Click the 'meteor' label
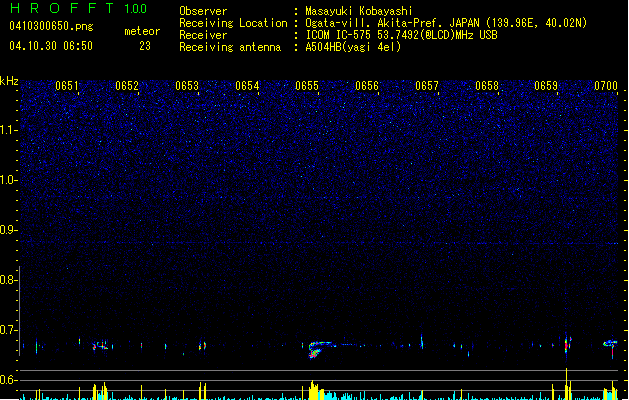629x400 pixels. click(x=142, y=31)
